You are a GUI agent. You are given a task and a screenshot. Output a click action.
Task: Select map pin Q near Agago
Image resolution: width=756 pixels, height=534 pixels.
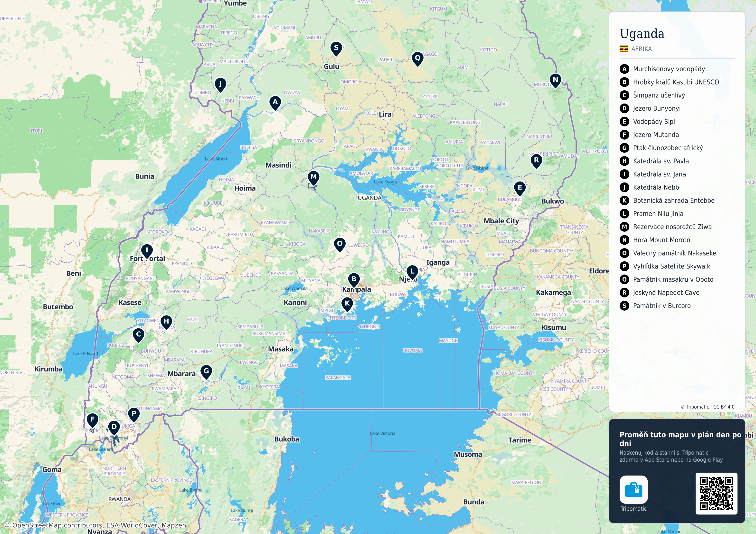tap(417, 59)
